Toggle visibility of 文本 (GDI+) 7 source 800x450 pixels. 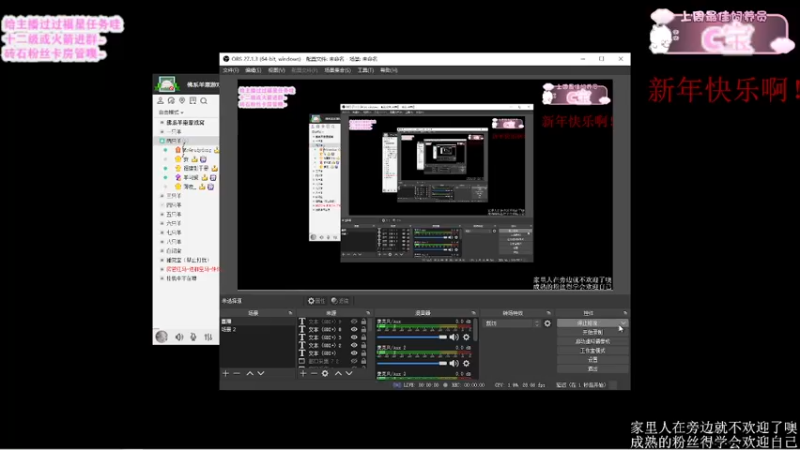pyautogui.click(x=354, y=321)
